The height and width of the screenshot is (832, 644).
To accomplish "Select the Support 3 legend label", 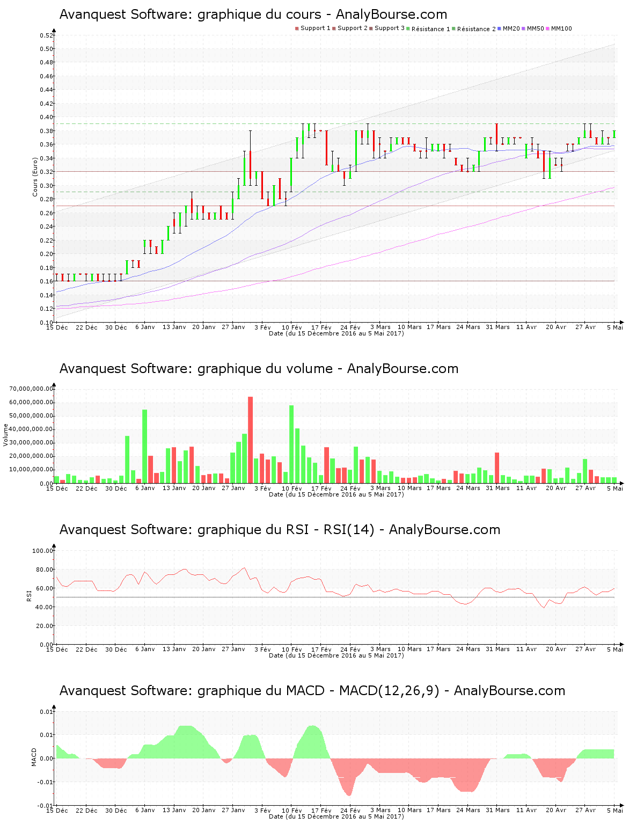I will (390, 28).
